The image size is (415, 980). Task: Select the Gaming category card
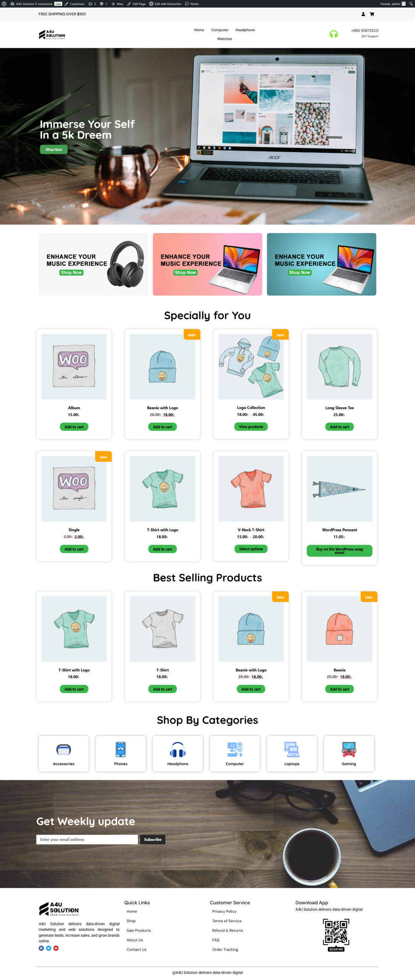[x=348, y=753]
